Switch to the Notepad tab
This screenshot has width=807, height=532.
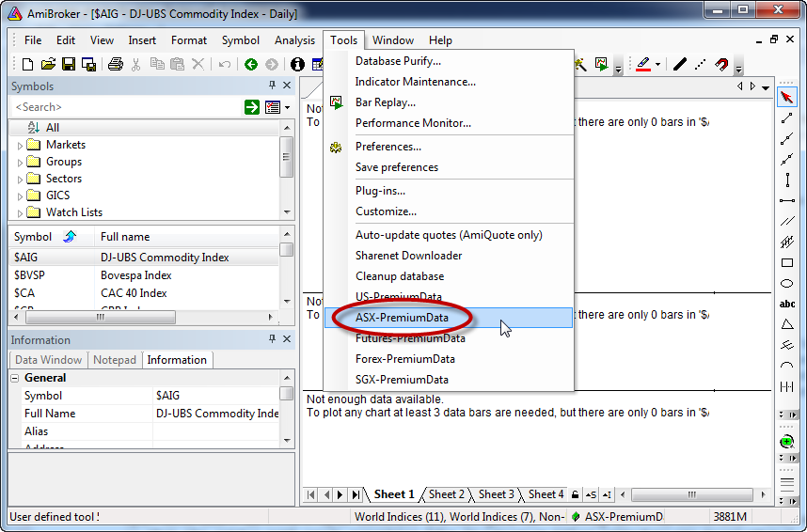[114, 360]
